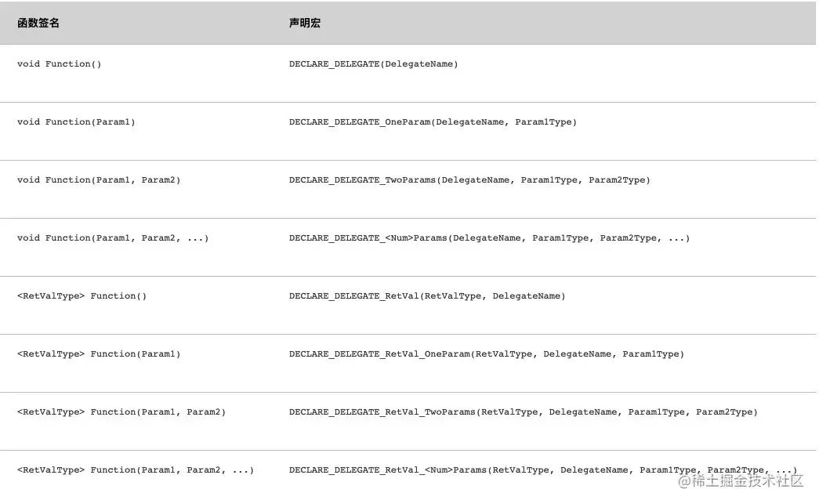Image resolution: width=819 pixels, height=504 pixels.
Task: Click the 函数签名 column header
Action: click(x=38, y=23)
